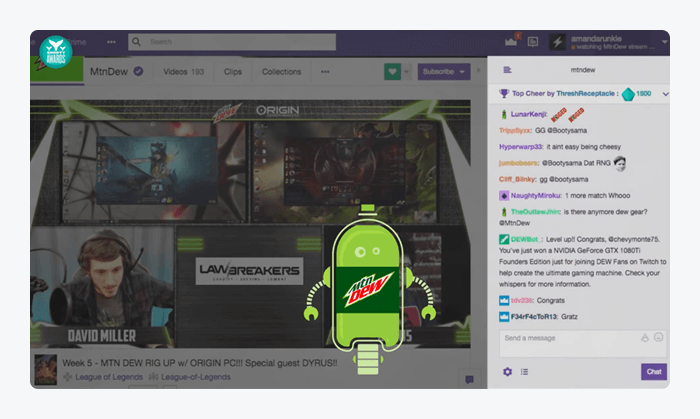The image size is (700, 419).
Task: Click the chat bubble icon below the video
Action: (x=469, y=379)
